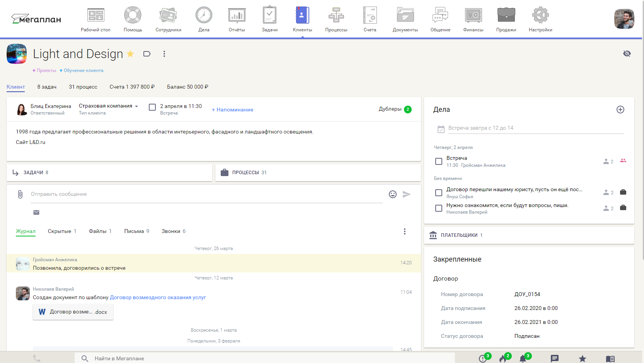
Task: Open the bell notifications with badge 3
Action: pyautogui.click(x=523, y=358)
